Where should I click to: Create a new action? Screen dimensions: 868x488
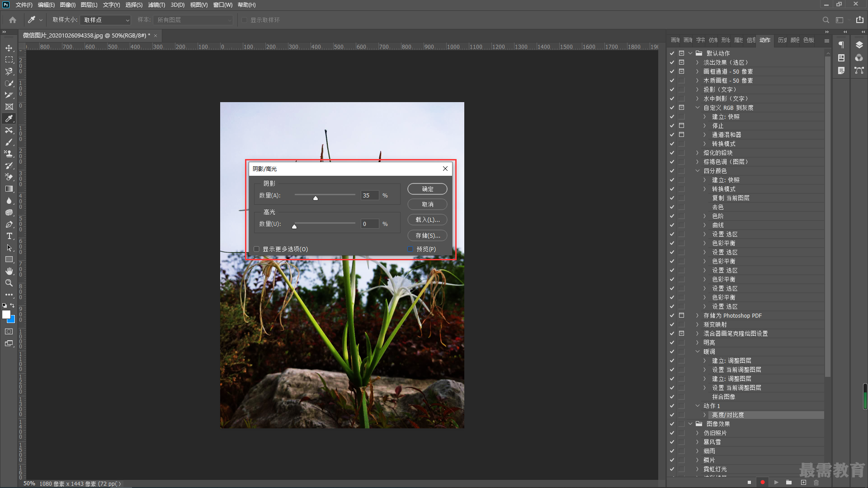(803, 483)
